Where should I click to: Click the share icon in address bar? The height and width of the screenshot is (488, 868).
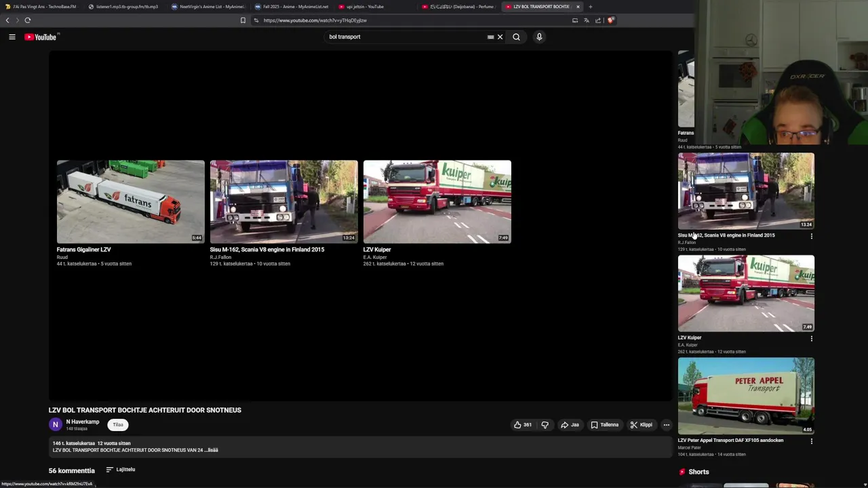[x=598, y=20]
